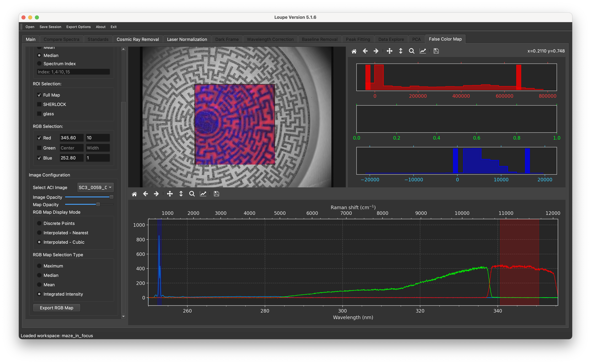Screen dimensions: 591x364
Task: Enable the SHERLOCK ROI checkbox
Action: pyautogui.click(x=39, y=104)
